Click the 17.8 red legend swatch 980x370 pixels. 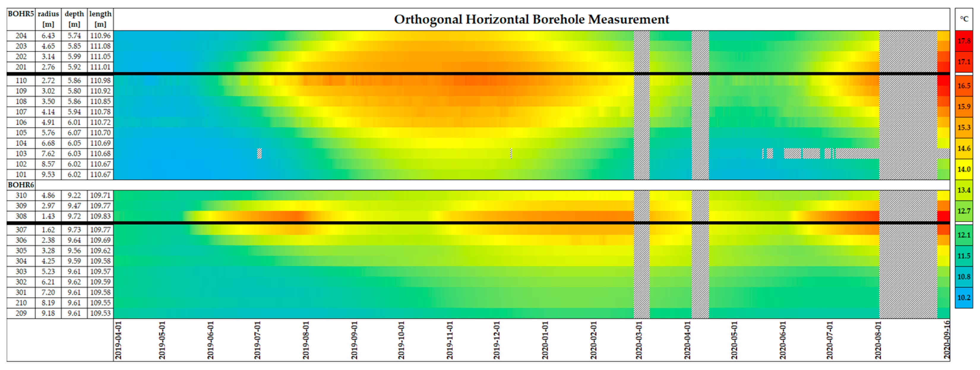(x=964, y=41)
